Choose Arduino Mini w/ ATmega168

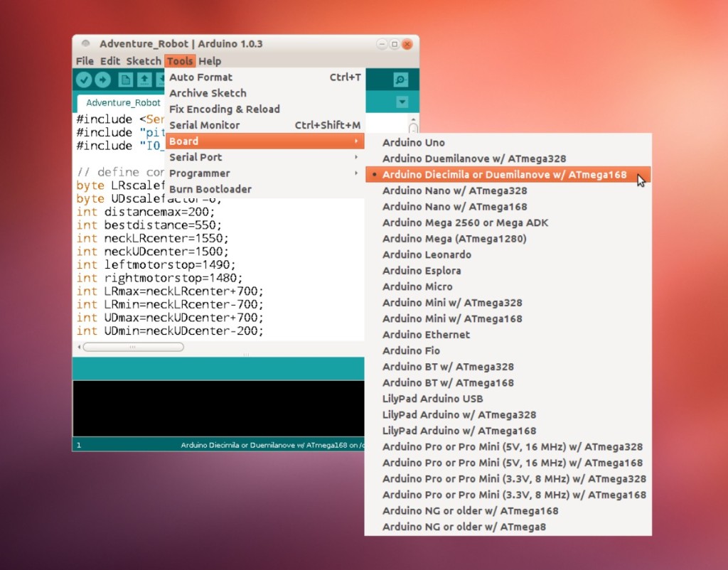pos(508,318)
